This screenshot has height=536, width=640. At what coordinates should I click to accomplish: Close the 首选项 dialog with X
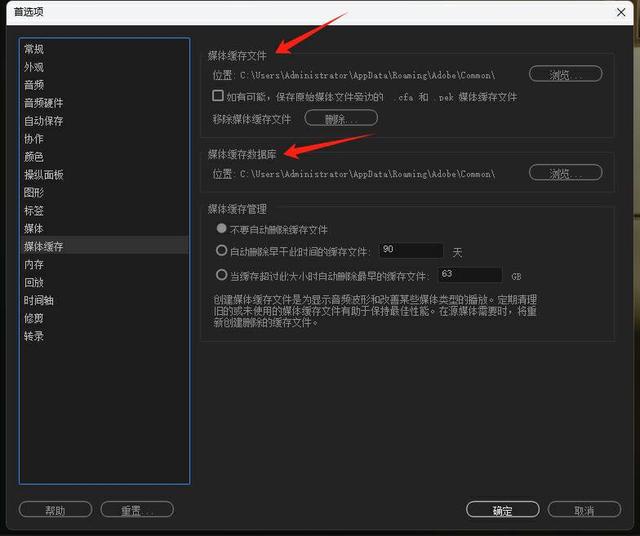(x=621, y=12)
